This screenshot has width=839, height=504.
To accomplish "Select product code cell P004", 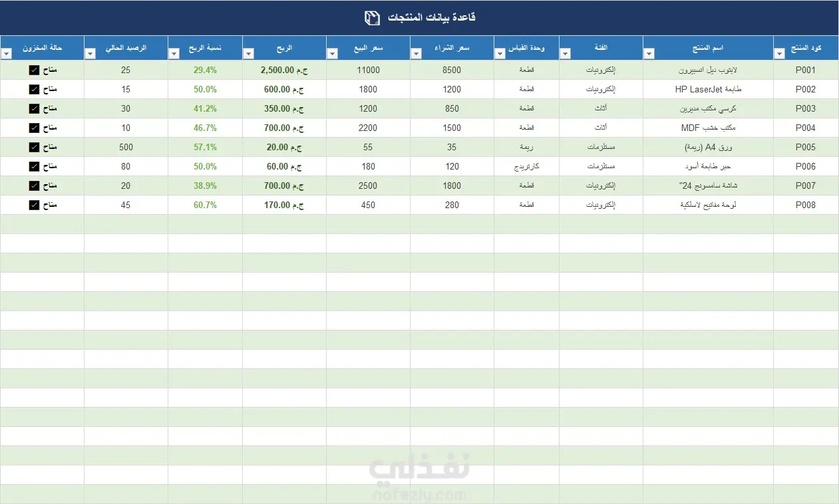I will pyautogui.click(x=806, y=128).
